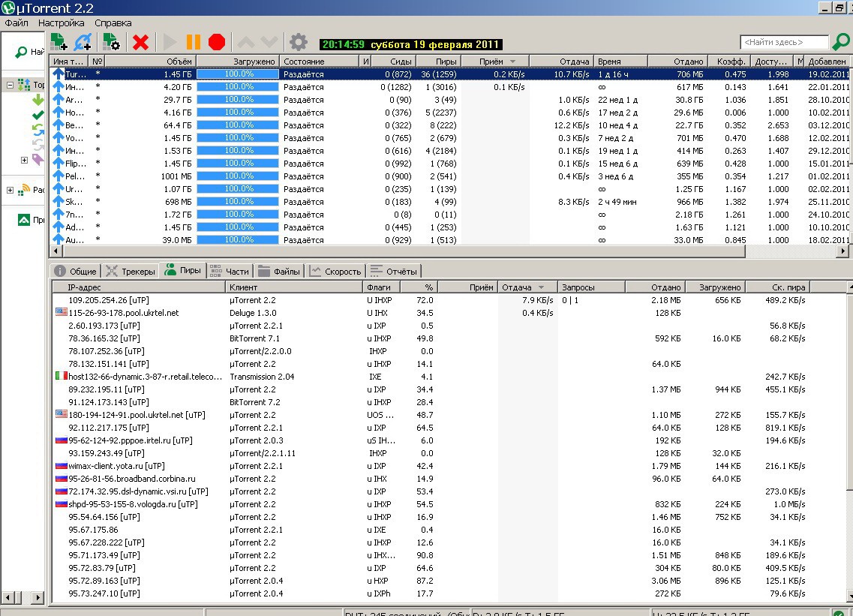Switch to the Общие tab
The height and width of the screenshot is (616, 853).
coord(76,271)
